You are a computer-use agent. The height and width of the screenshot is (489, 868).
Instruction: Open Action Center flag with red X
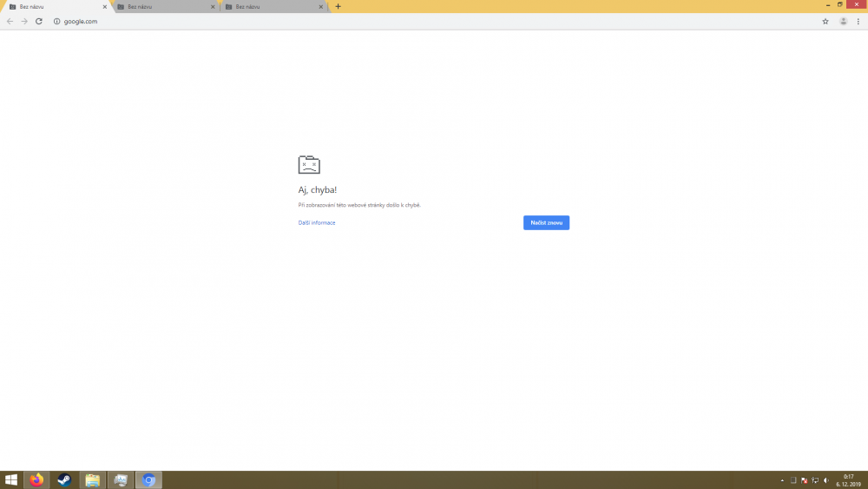point(805,480)
